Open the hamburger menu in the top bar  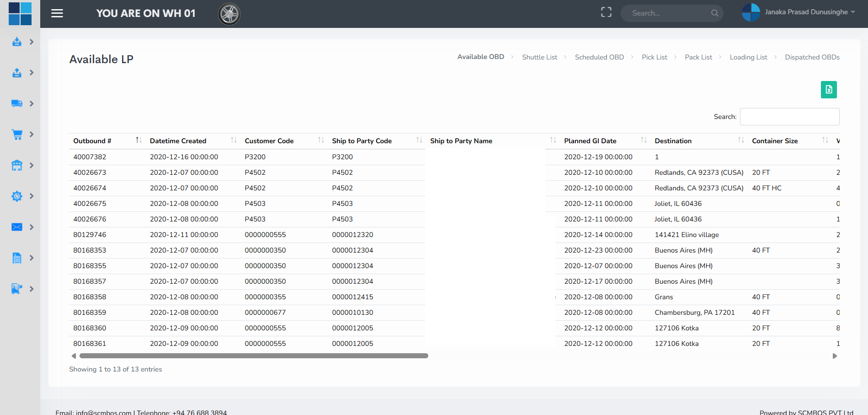[57, 13]
